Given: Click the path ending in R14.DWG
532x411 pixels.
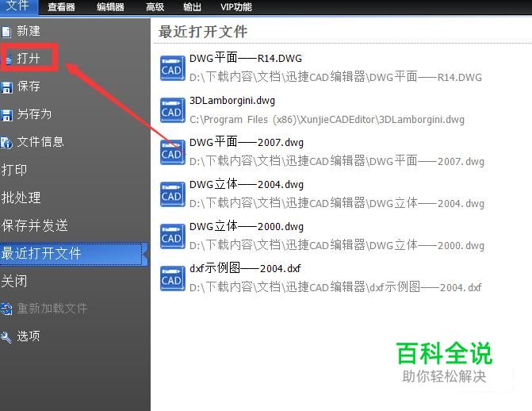Looking at the screenshot, I should pyautogui.click(x=335, y=77).
